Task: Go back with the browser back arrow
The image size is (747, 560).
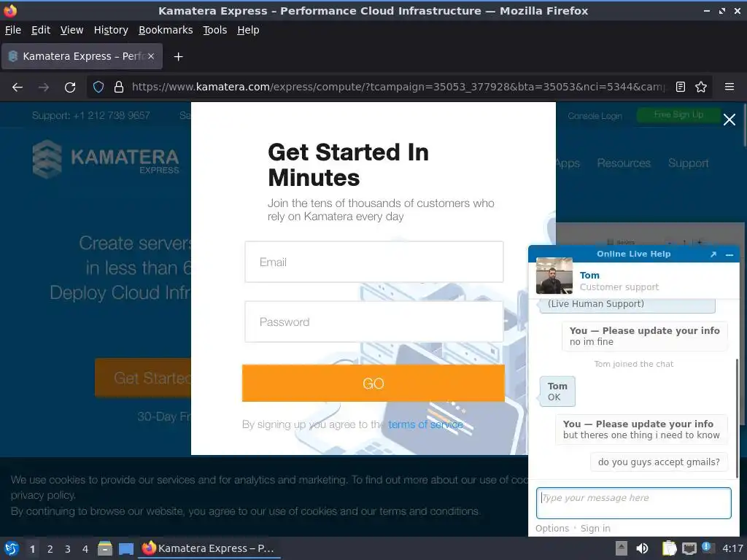Action: pyautogui.click(x=18, y=87)
